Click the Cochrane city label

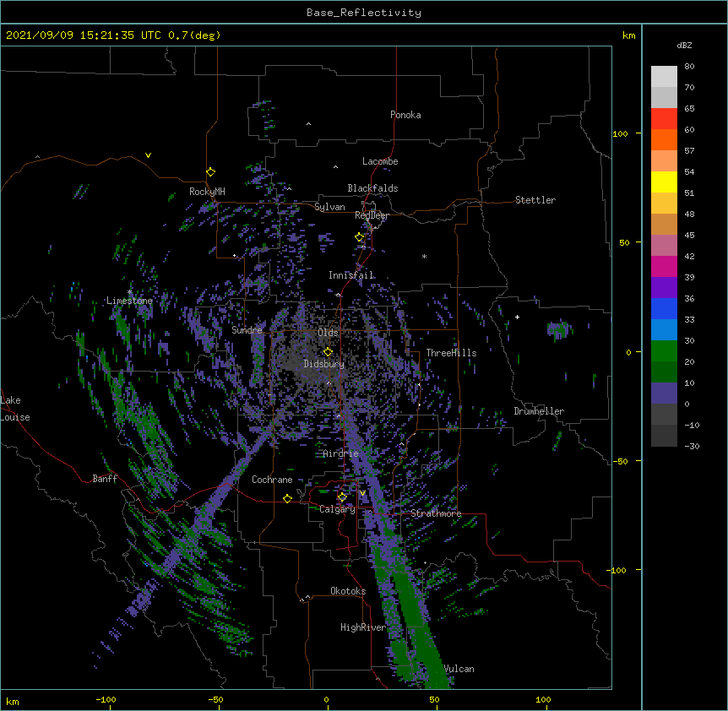tap(272, 480)
